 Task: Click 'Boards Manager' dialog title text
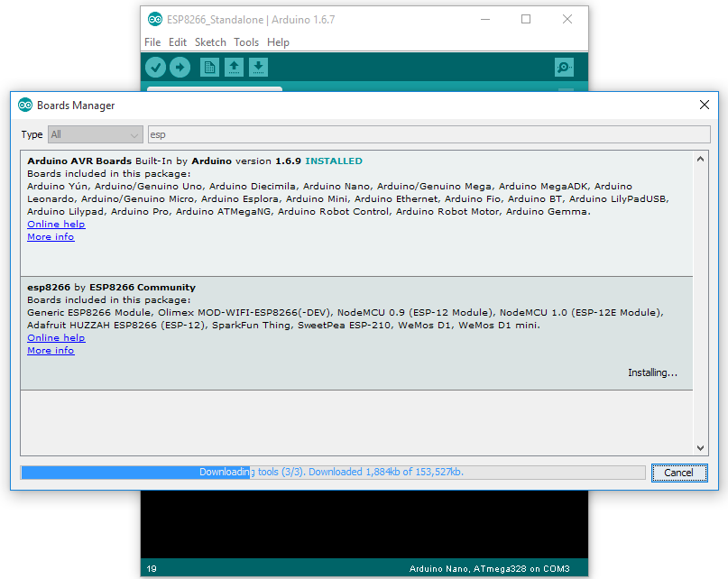[76, 106]
